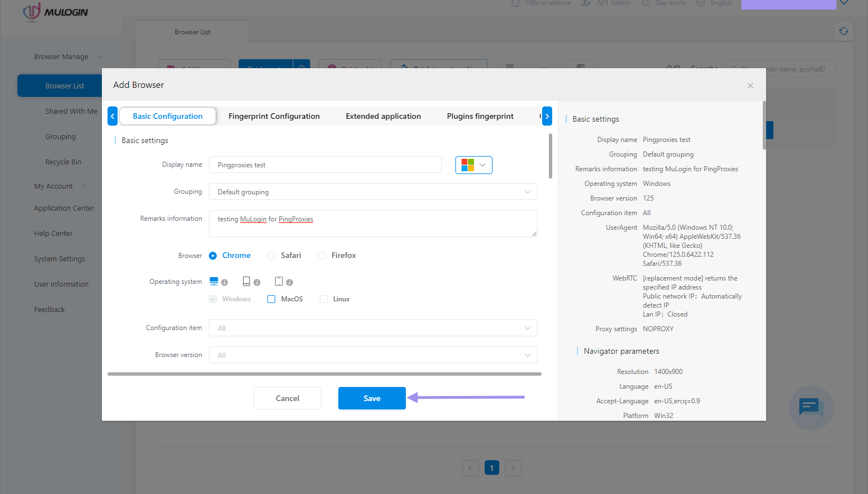Click the refresh icon in the tab bar
This screenshot has width=868, height=494.
pyautogui.click(x=844, y=31)
